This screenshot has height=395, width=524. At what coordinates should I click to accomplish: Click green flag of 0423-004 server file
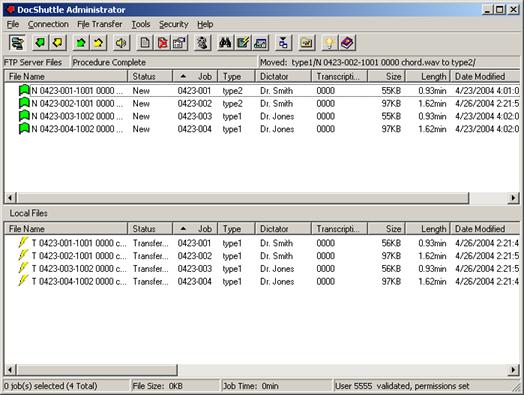point(24,128)
